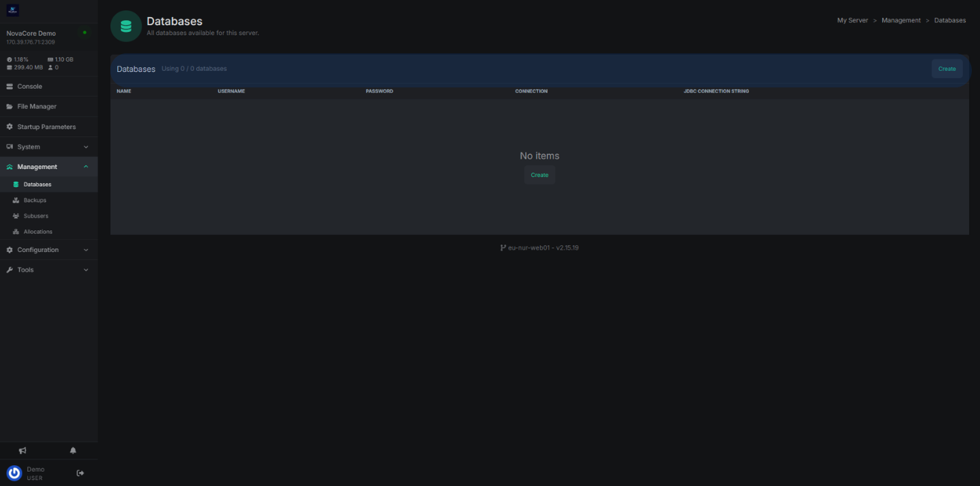Expand the Configuration section chevron
The height and width of the screenshot is (486, 980).
(86, 250)
